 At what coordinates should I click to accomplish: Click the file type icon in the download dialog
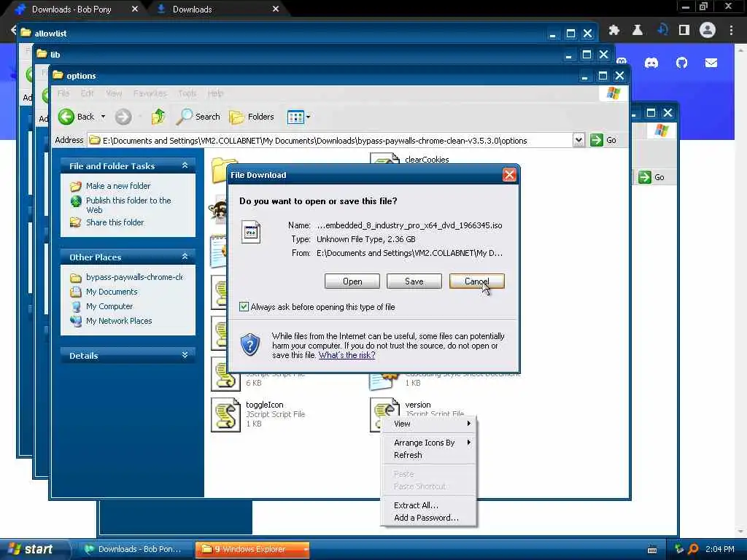point(251,232)
